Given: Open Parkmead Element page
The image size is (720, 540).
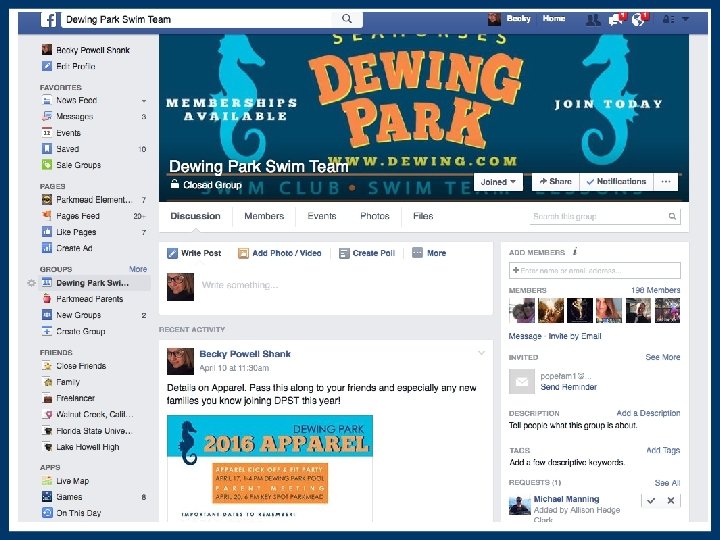Looking at the screenshot, I should click(94, 200).
